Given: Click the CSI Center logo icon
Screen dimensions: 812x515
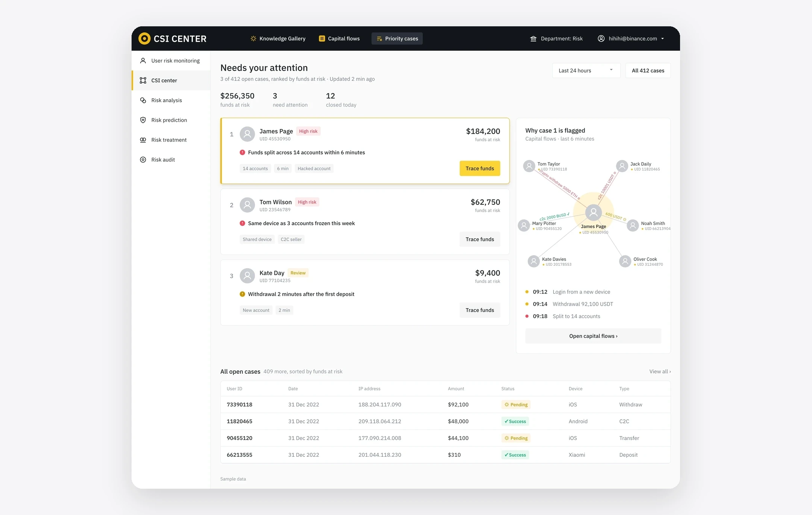Looking at the screenshot, I should point(144,38).
